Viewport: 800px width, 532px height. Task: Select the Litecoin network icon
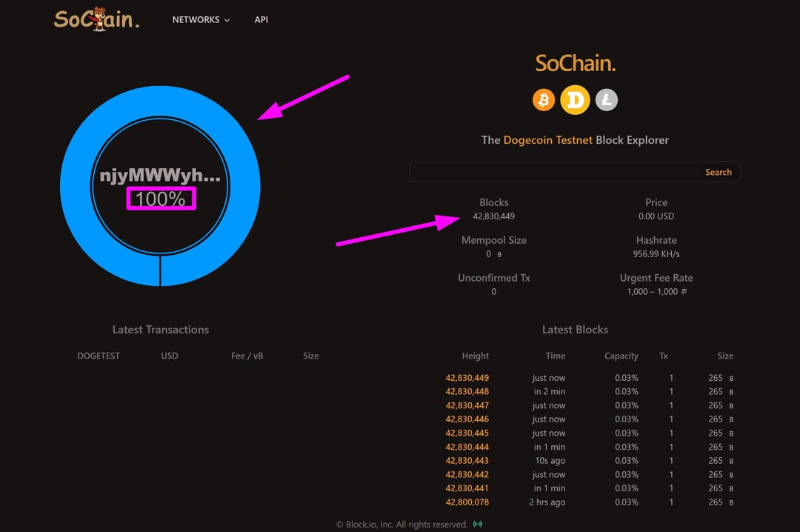click(607, 100)
